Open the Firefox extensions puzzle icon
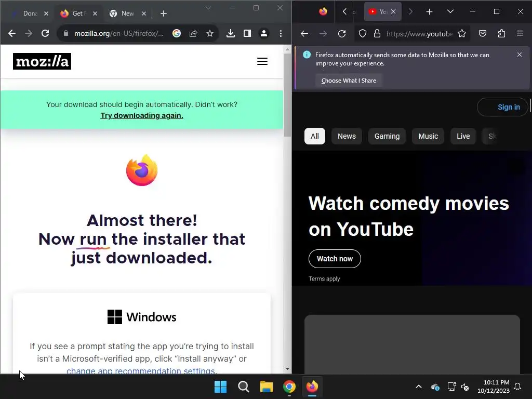 [x=501, y=34]
